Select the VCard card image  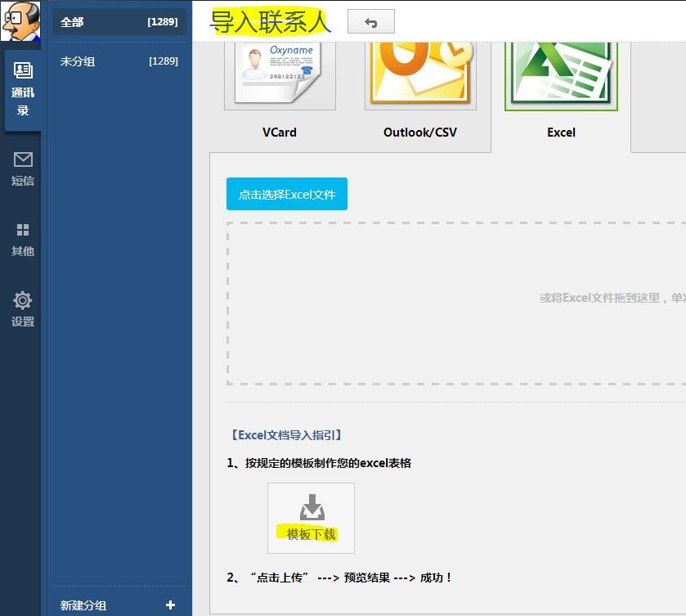[x=280, y=74]
